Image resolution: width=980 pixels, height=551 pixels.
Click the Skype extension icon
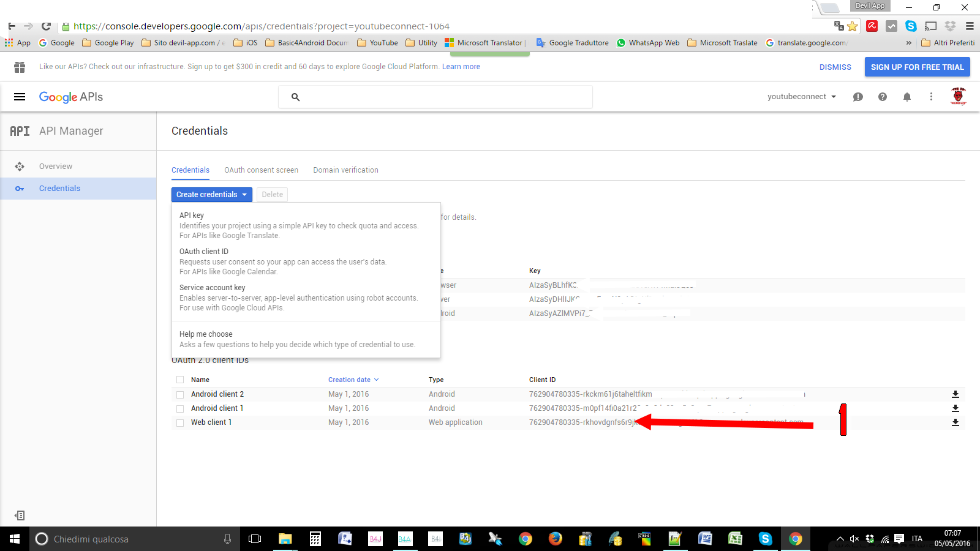pyautogui.click(x=911, y=26)
